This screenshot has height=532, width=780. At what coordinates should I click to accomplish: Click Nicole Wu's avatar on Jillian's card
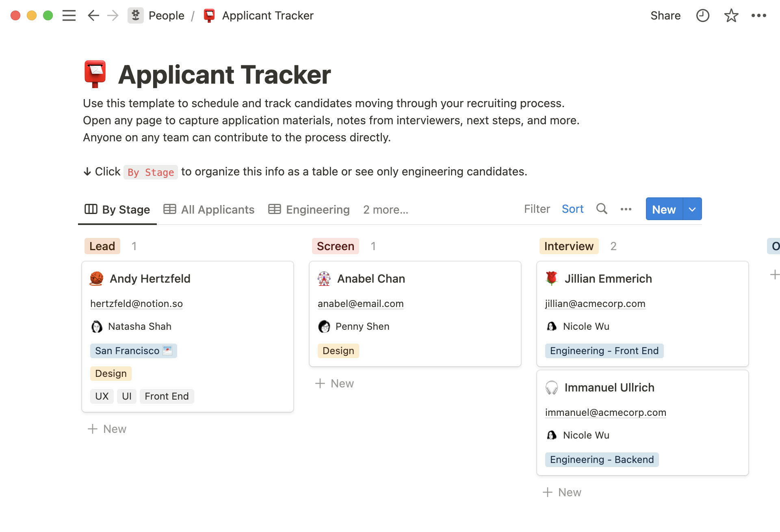552,326
